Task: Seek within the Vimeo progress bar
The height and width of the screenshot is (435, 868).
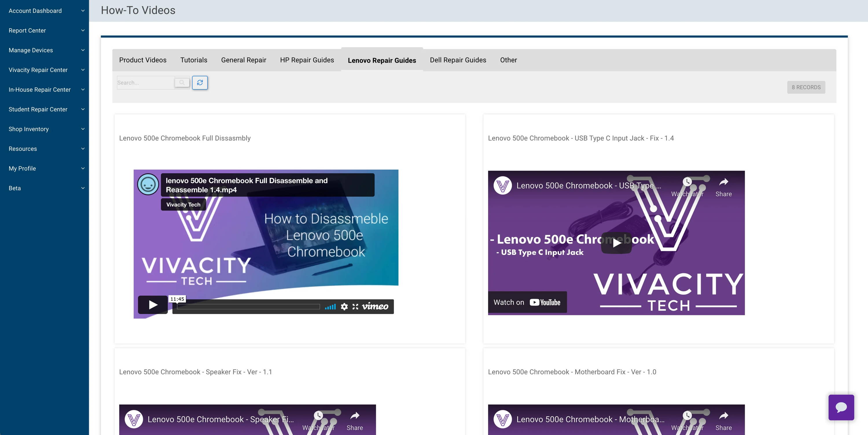Action: pyautogui.click(x=248, y=306)
